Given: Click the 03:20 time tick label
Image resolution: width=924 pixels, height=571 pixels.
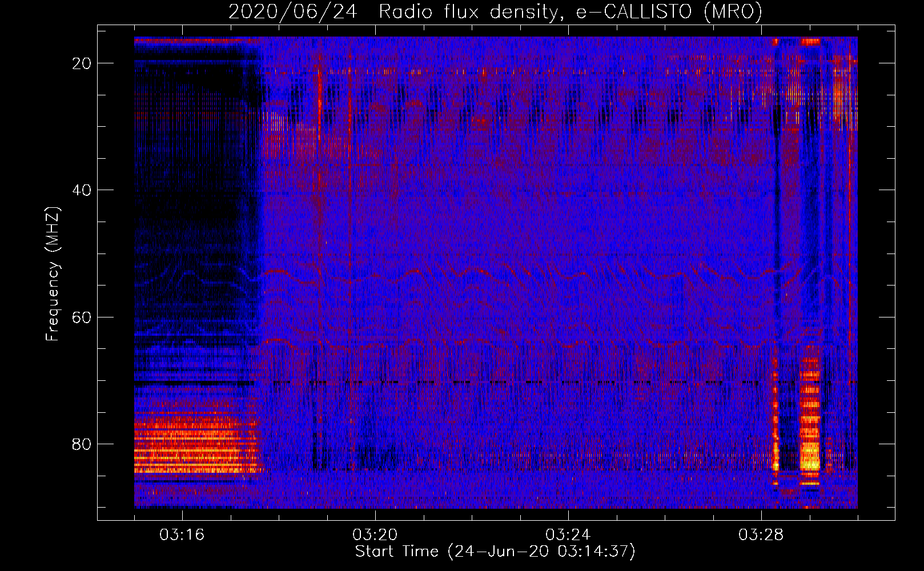Looking at the screenshot, I should pyautogui.click(x=375, y=535).
